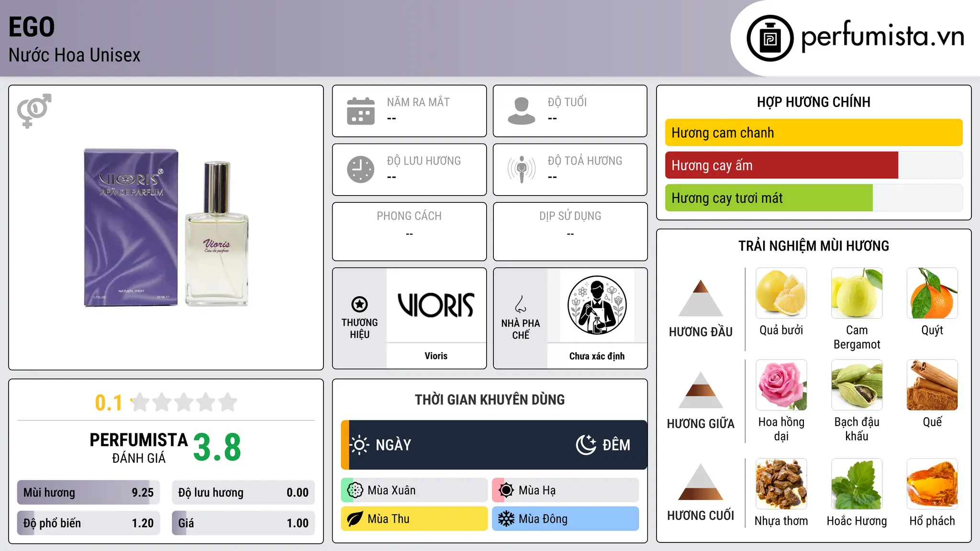Image resolution: width=980 pixels, height=551 pixels.
Task: Click the snowflake icon for Mùa Đông
Action: coord(506,519)
